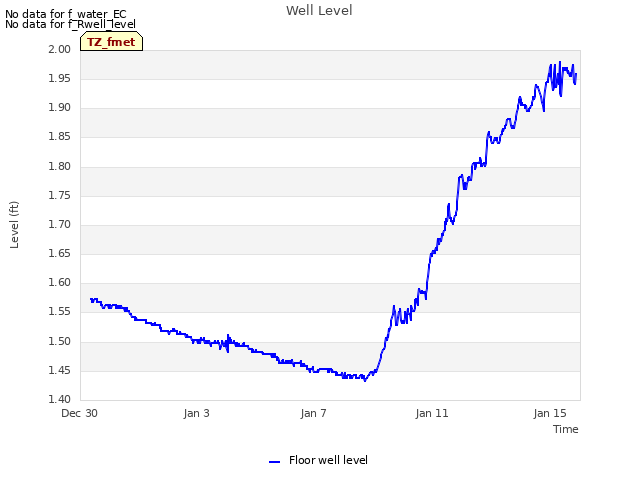Click the line's starting point near 1.57
The width and height of the screenshot is (640, 480).
(x=91, y=299)
